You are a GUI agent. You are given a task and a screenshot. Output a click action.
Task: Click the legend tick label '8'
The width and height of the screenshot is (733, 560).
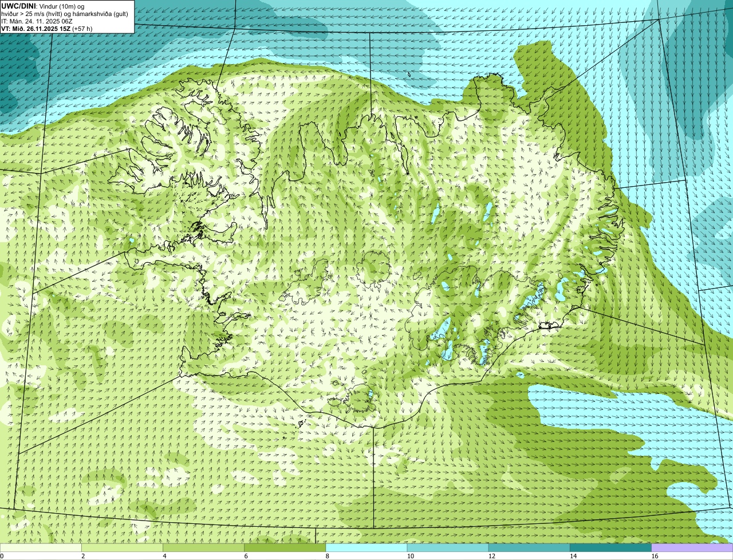tap(327, 556)
